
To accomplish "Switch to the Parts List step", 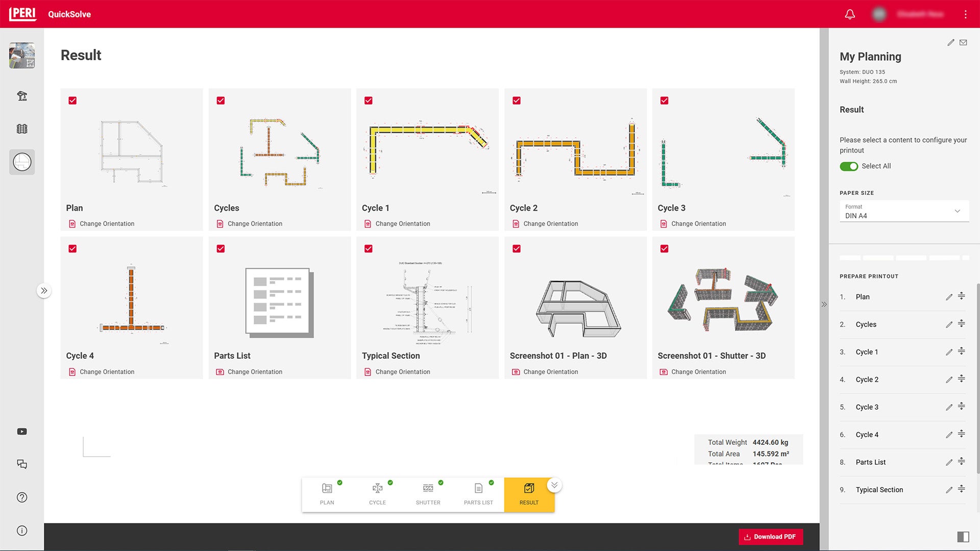I will tap(478, 494).
